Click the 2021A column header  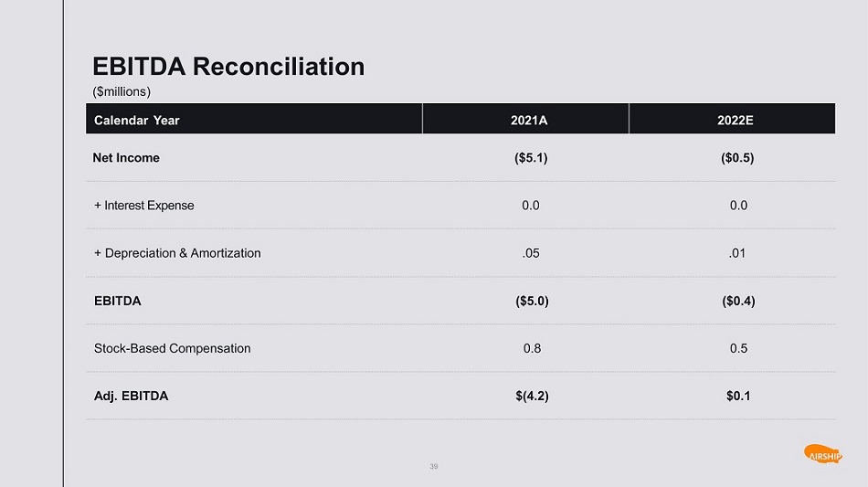pyautogui.click(x=530, y=120)
